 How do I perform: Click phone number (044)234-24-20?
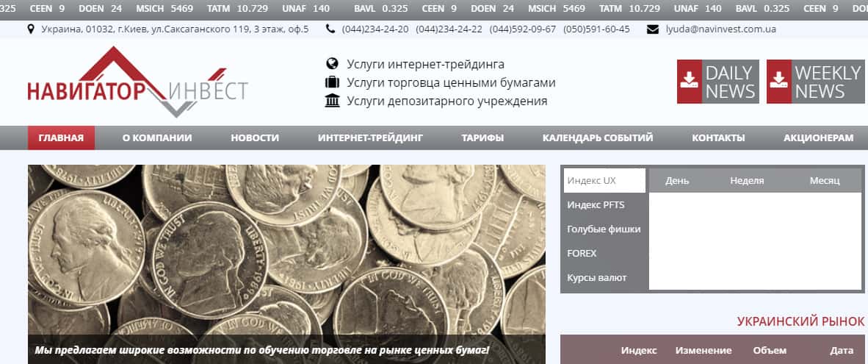pyautogui.click(x=375, y=29)
